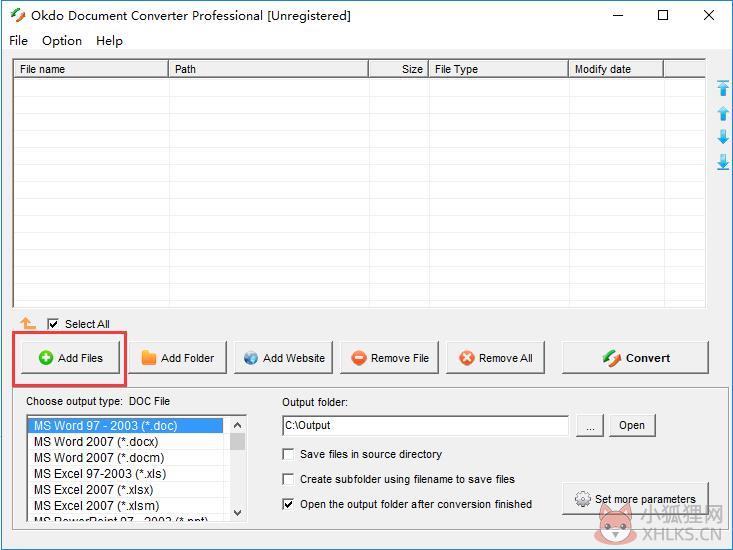Viewport: 733px width, 550px height.
Task: Open the Option menu
Action: click(62, 41)
